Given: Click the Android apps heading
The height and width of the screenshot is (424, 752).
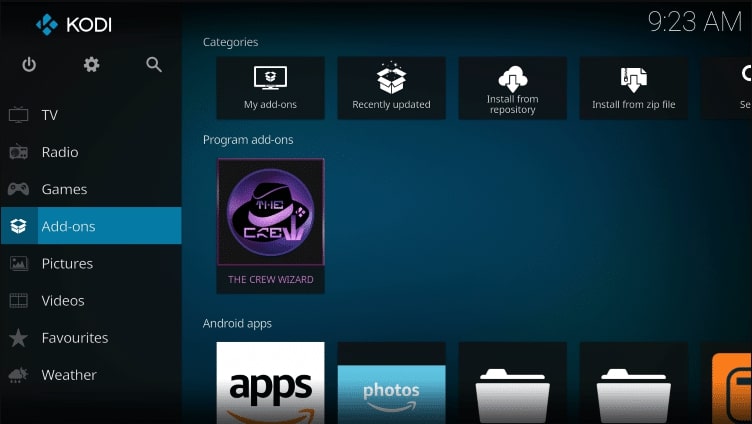Looking at the screenshot, I should click(237, 323).
